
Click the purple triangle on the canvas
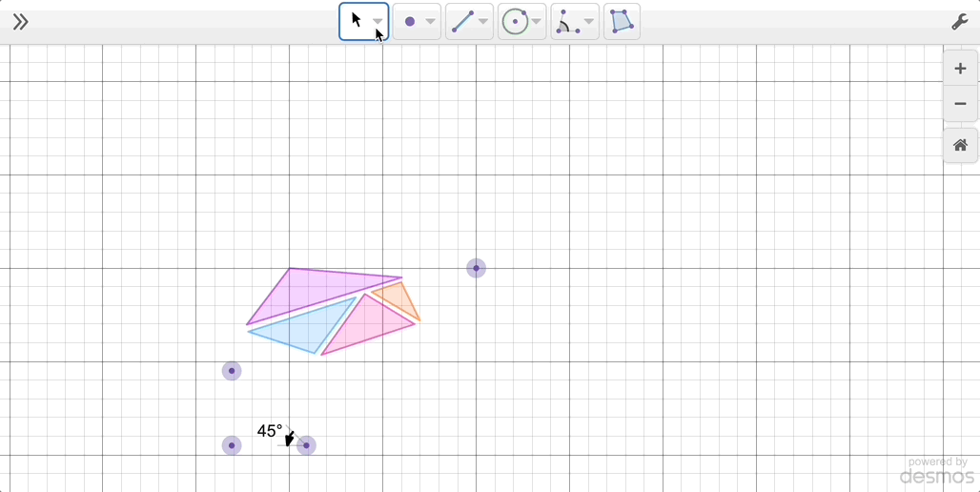point(305,291)
